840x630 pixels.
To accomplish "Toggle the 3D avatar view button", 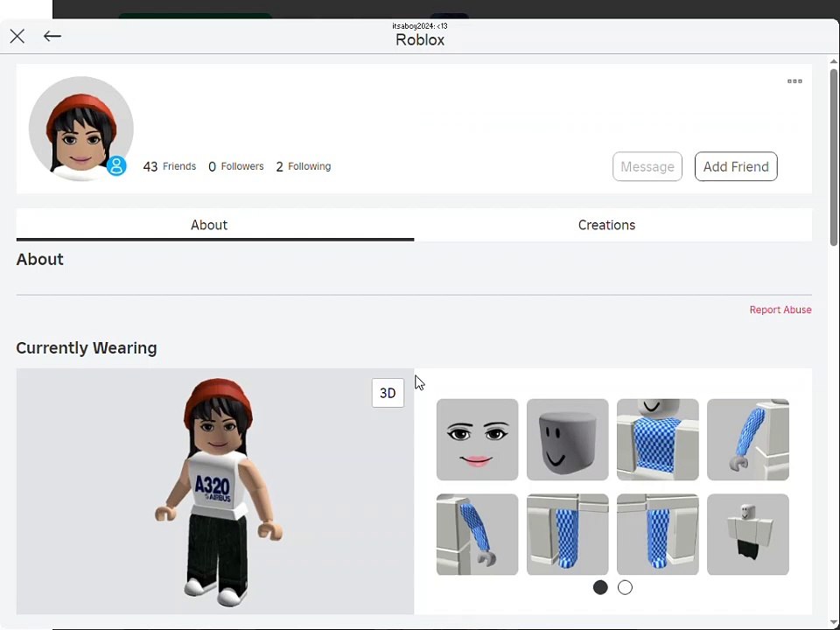I will 388,393.
